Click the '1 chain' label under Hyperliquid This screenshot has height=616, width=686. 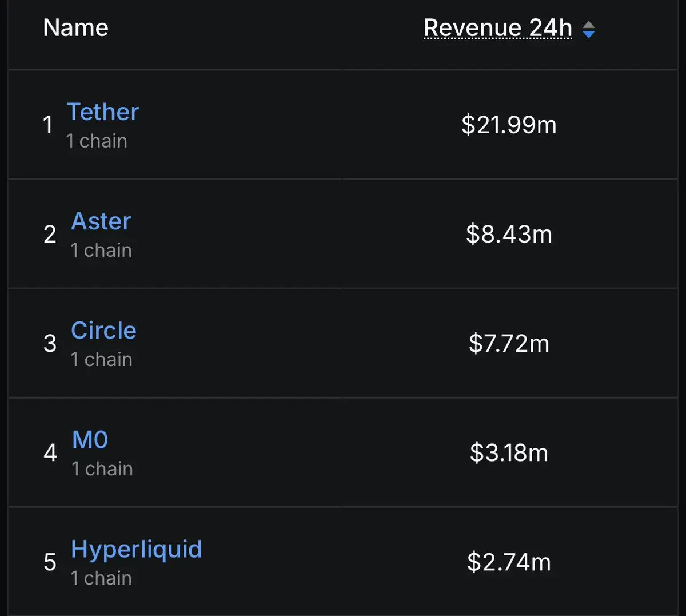pyautogui.click(x=101, y=578)
